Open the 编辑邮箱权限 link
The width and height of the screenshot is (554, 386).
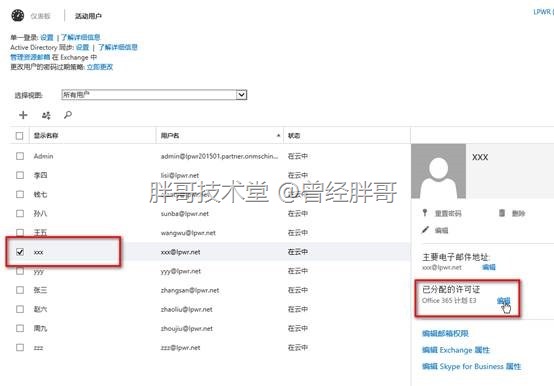point(445,333)
